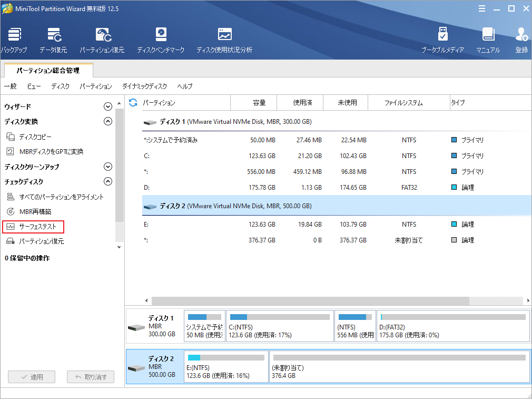Refresh the partition list
The height and width of the screenshot is (399, 532).
[133, 103]
